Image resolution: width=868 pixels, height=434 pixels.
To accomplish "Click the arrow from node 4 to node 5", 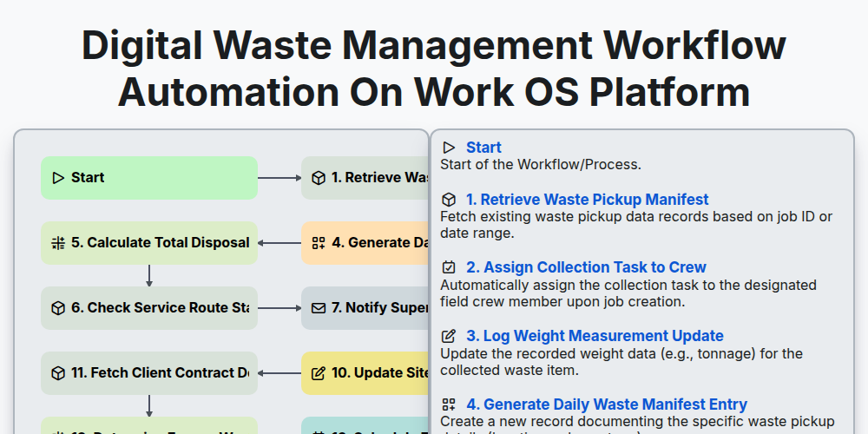I will click(x=279, y=243).
